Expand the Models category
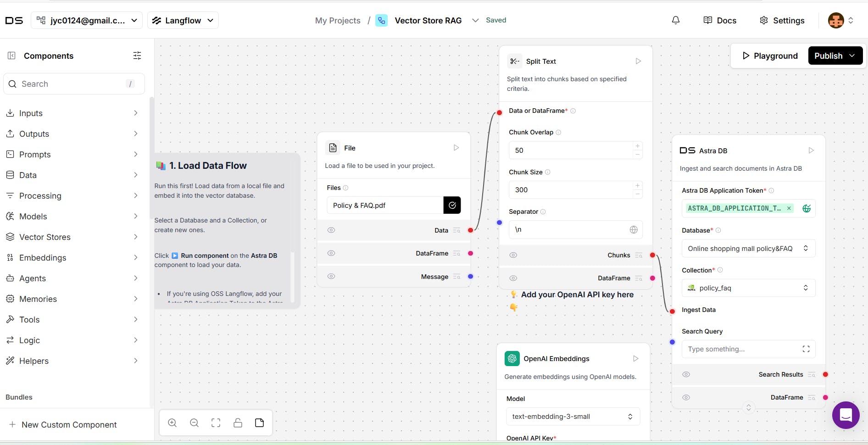868x445 pixels. [72, 217]
